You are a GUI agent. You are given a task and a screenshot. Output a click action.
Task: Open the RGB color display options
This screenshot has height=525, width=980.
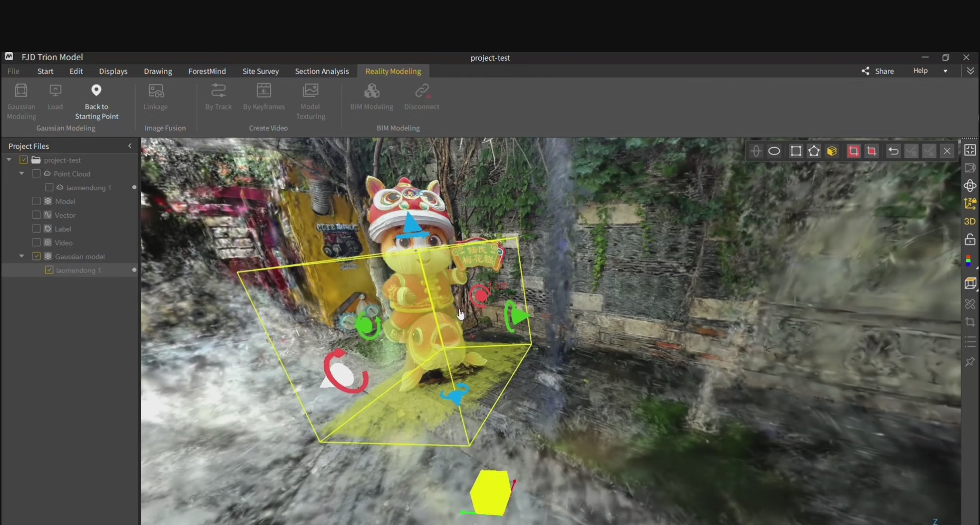[x=969, y=262]
